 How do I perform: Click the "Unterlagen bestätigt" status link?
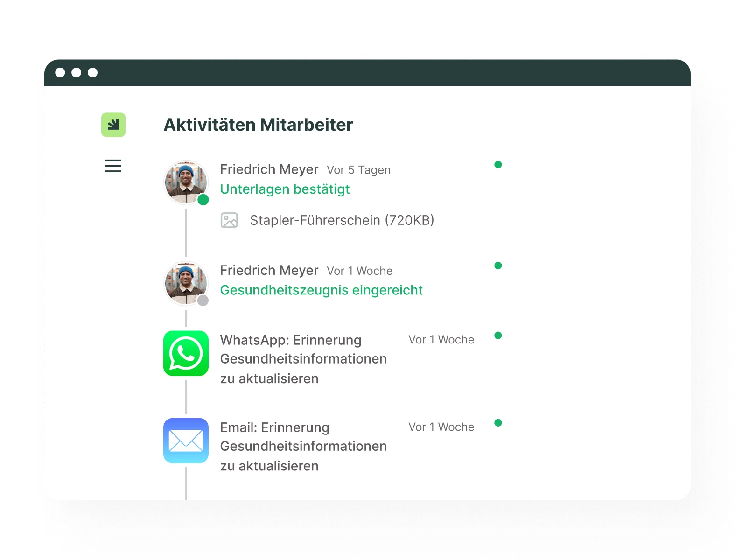coord(285,189)
